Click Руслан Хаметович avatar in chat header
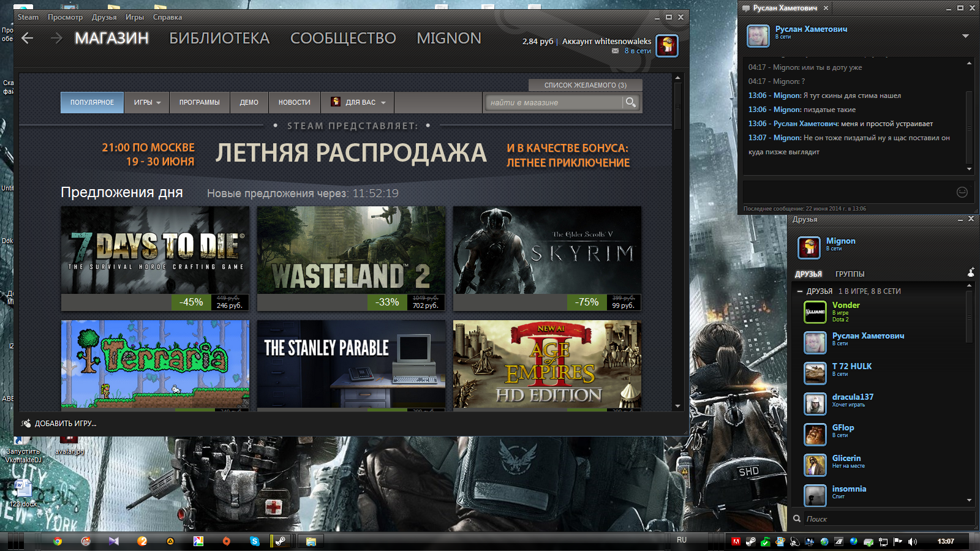 (x=758, y=36)
